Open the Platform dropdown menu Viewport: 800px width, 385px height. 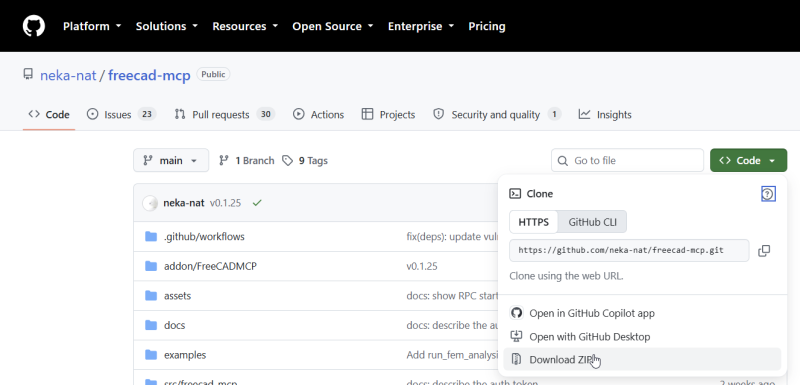[92, 26]
